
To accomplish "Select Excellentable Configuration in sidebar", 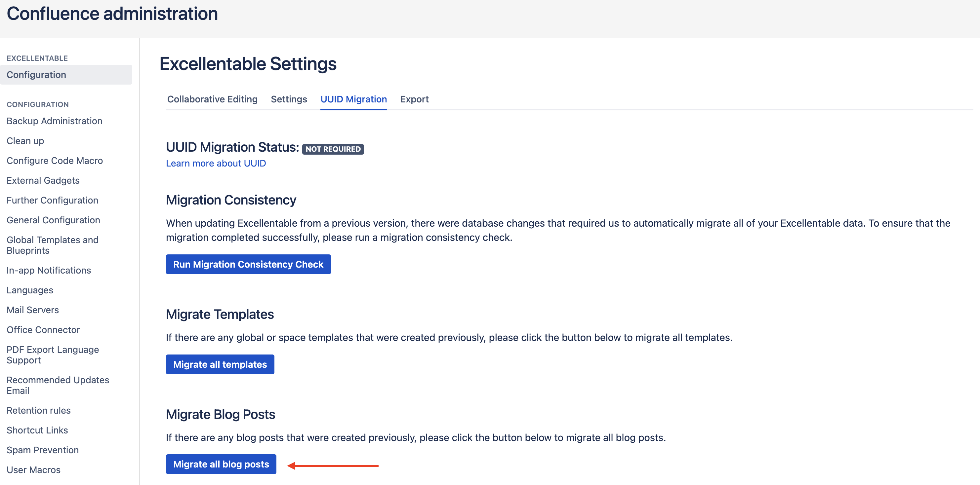I will 66,74.
